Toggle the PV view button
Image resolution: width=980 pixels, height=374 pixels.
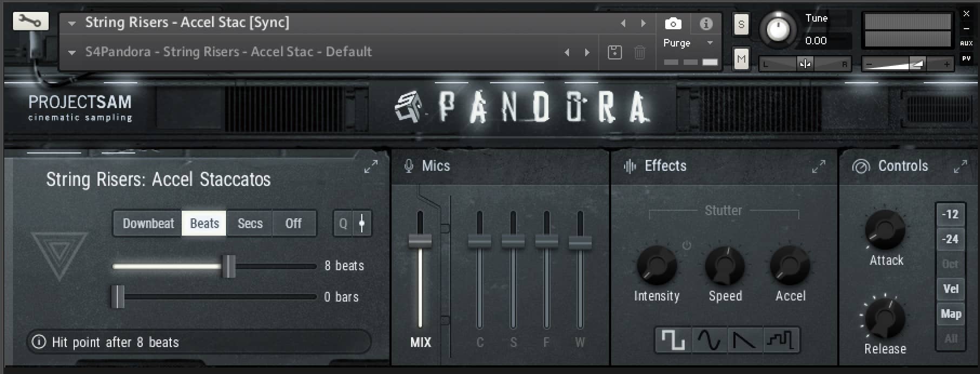click(966, 58)
